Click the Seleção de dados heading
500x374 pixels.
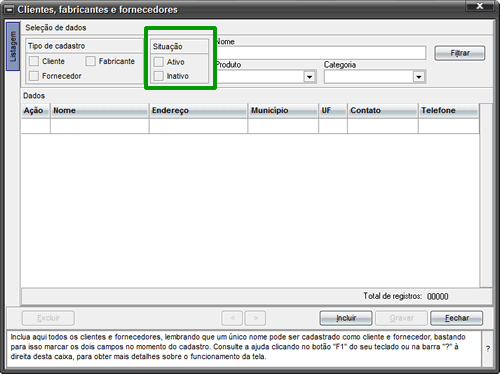pyautogui.click(x=56, y=28)
